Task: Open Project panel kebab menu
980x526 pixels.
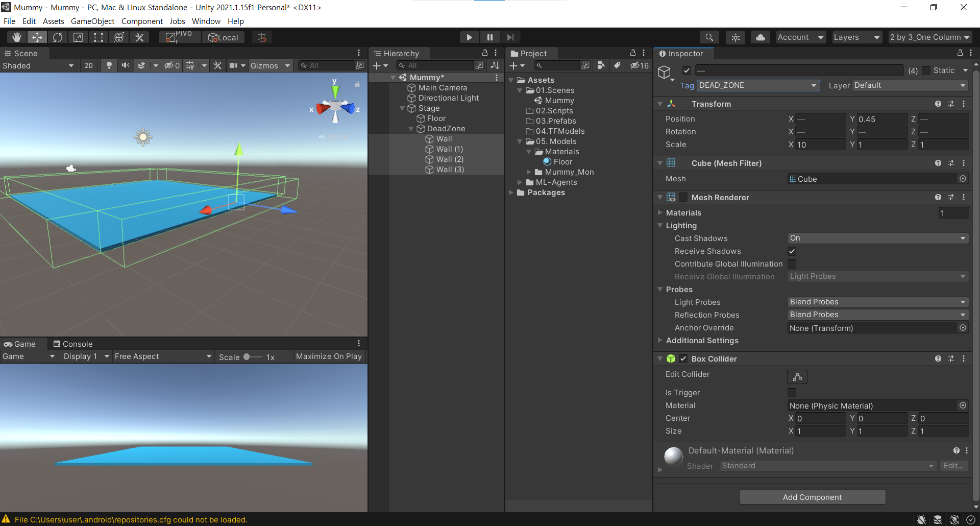Action: (x=644, y=53)
